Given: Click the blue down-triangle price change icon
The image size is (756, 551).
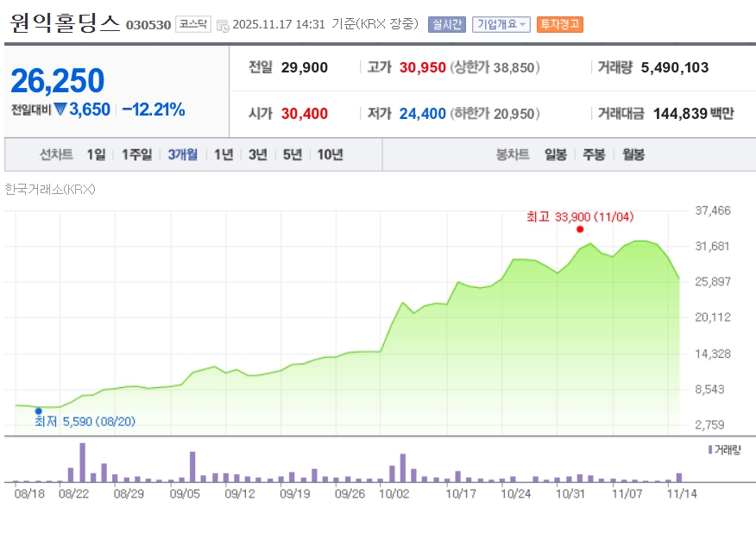Looking at the screenshot, I should pyautogui.click(x=60, y=110).
